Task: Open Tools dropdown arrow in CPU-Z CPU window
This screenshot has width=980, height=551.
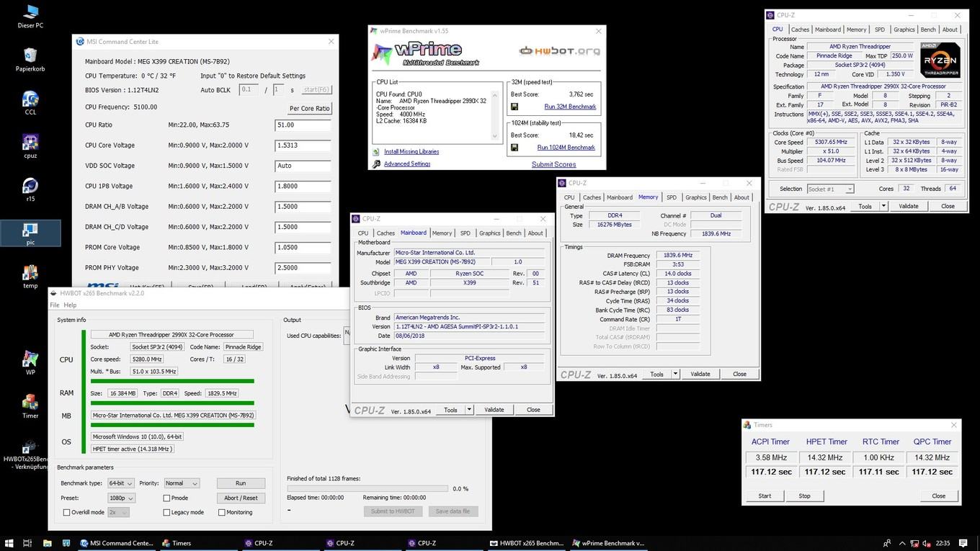Action: (x=883, y=206)
